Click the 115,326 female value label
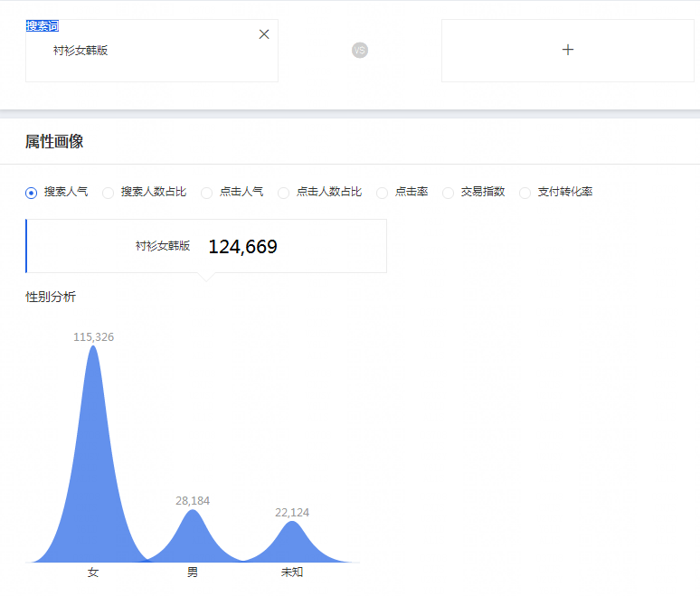This screenshot has height=596, width=700. point(94,337)
